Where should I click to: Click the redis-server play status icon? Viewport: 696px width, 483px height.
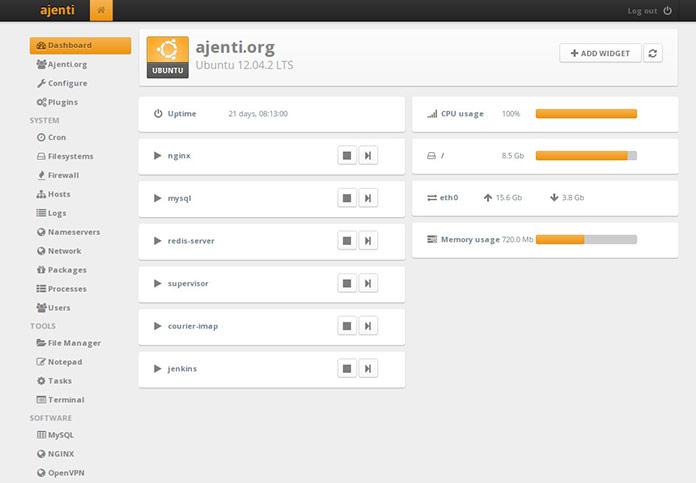(158, 241)
